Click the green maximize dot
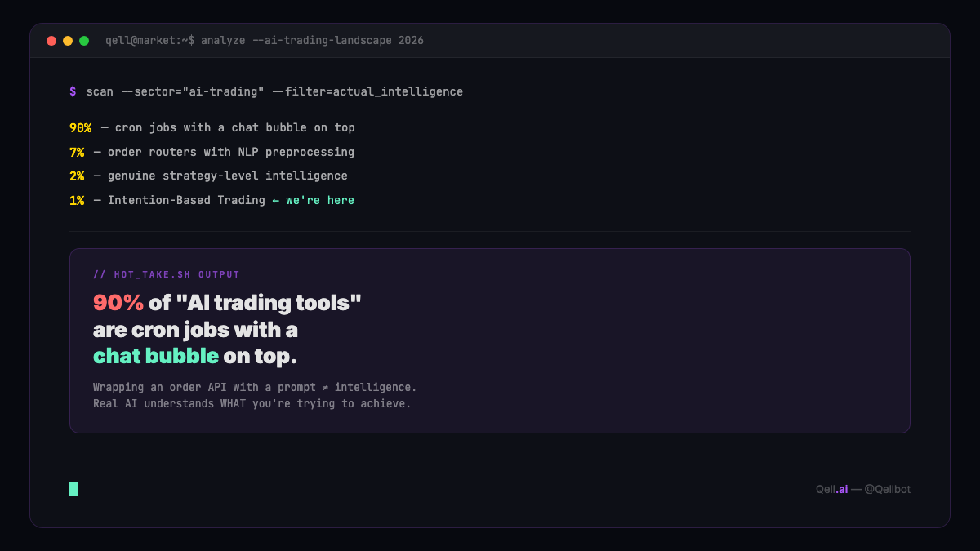Viewport: 980px width, 551px height. point(84,41)
